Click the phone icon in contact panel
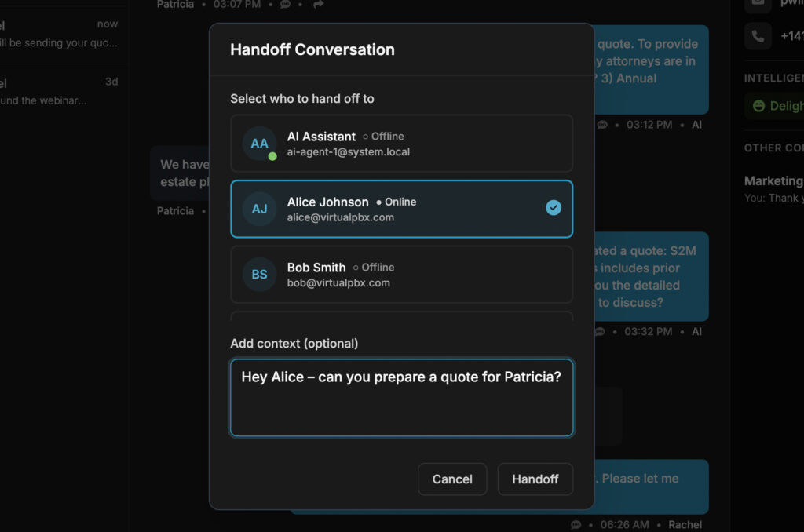The height and width of the screenshot is (532, 804). [758, 36]
